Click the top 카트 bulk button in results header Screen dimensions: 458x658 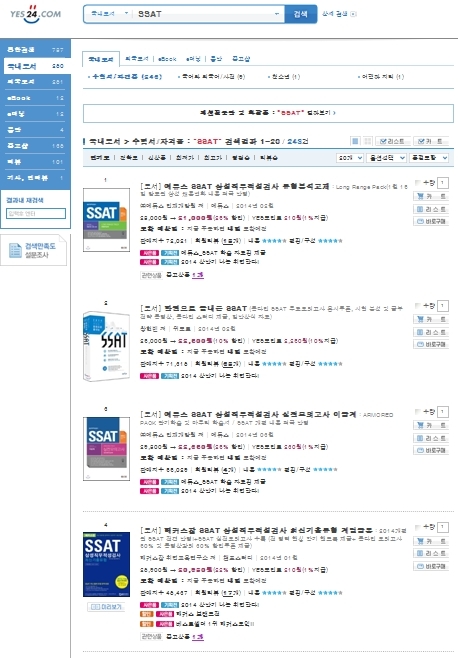(431, 141)
